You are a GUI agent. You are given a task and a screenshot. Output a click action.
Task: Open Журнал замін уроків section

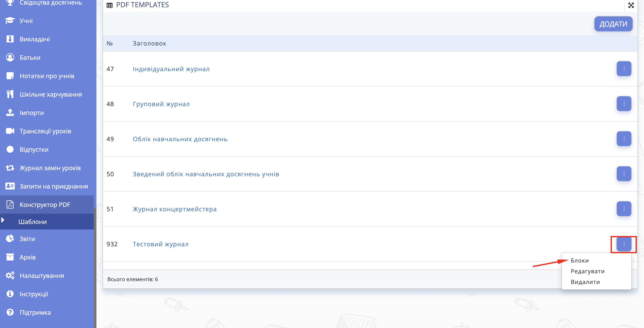[x=50, y=168]
